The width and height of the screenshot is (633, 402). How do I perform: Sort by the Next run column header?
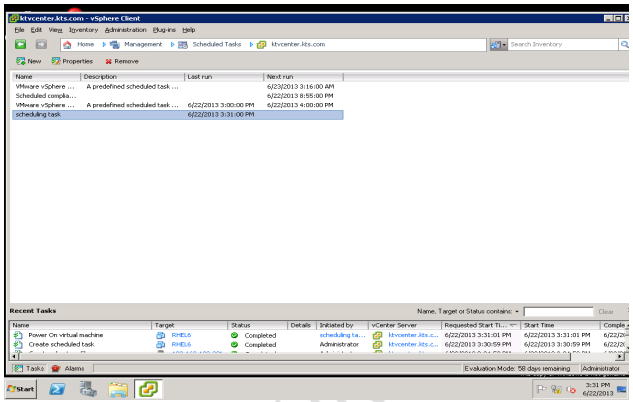point(303,77)
